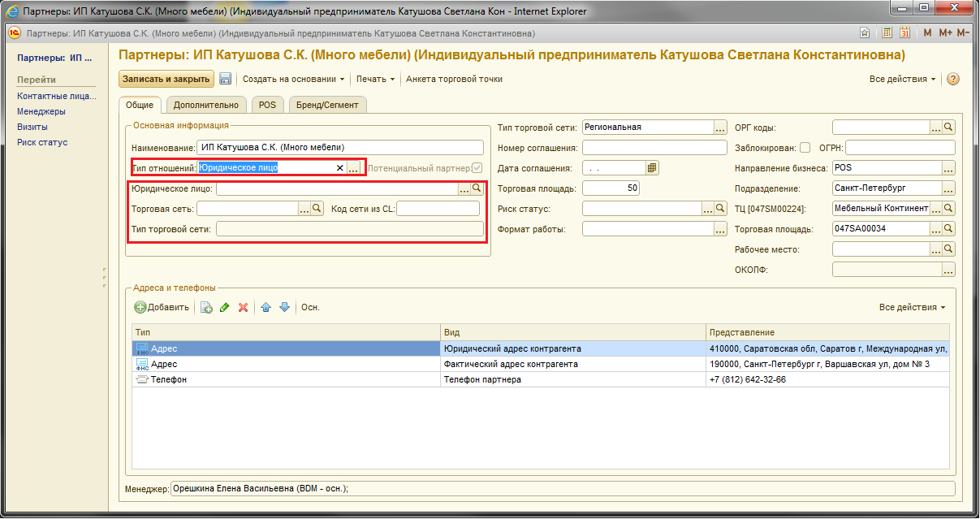Select the Юридический адрес контрагента row

coord(541,348)
